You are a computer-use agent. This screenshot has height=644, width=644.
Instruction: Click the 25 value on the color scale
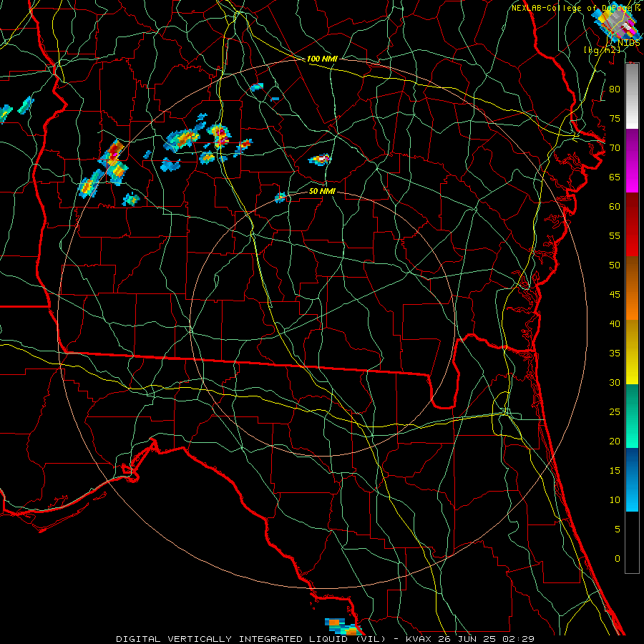click(615, 412)
